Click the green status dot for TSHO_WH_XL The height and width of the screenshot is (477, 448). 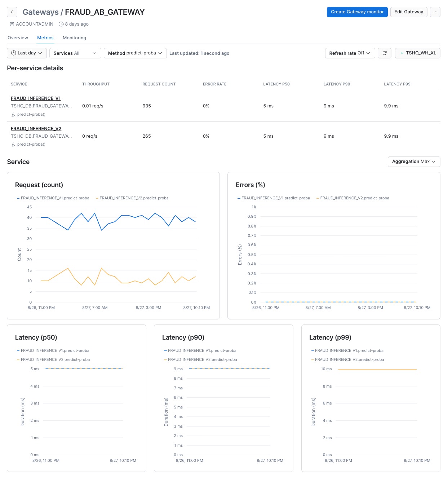pos(402,53)
